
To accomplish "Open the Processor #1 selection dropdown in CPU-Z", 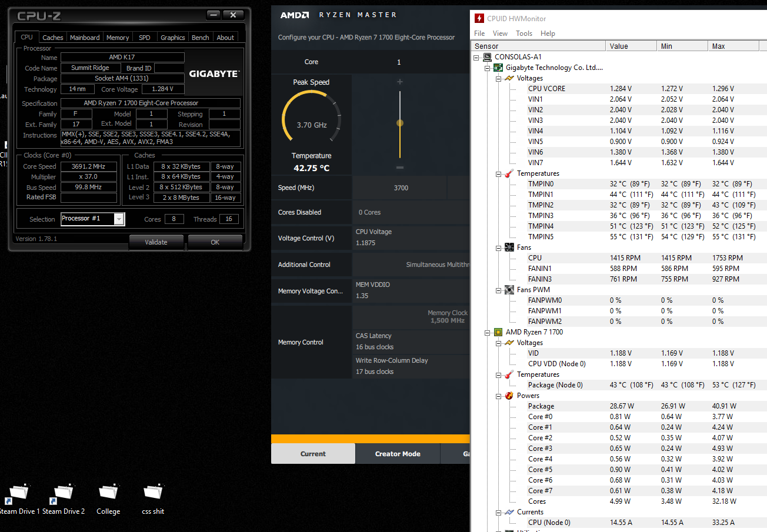I will point(119,219).
